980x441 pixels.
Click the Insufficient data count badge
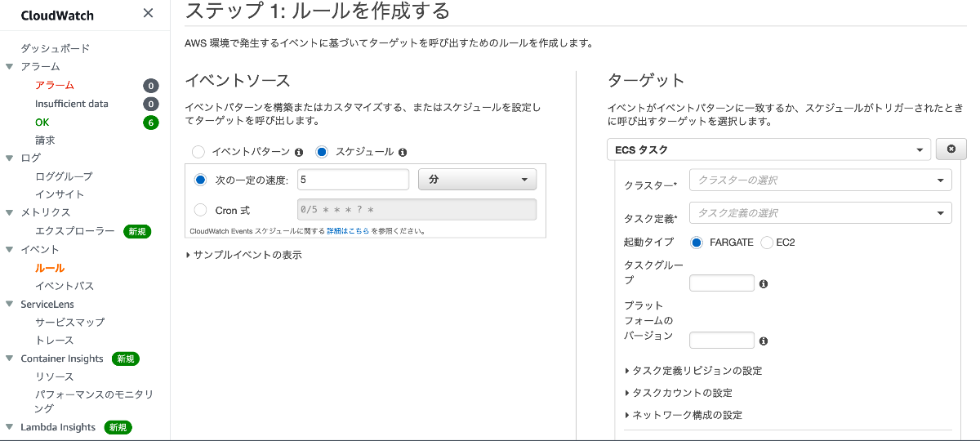(x=150, y=104)
